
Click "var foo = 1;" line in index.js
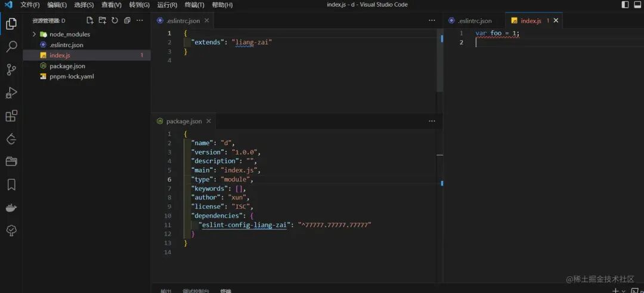(x=497, y=33)
